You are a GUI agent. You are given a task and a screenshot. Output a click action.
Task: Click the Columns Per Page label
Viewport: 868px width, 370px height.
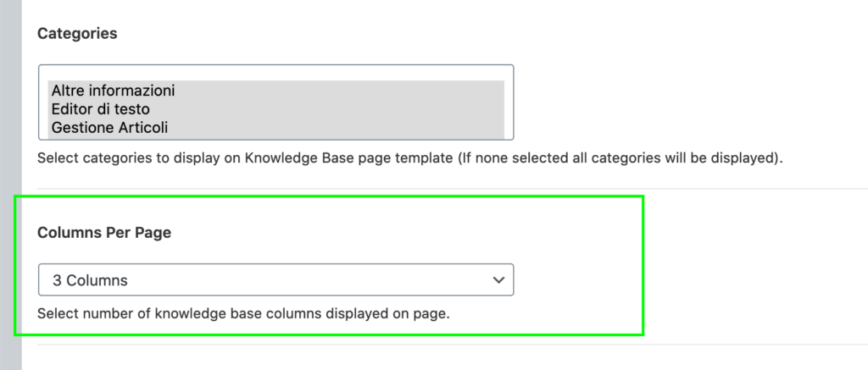[x=104, y=233]
